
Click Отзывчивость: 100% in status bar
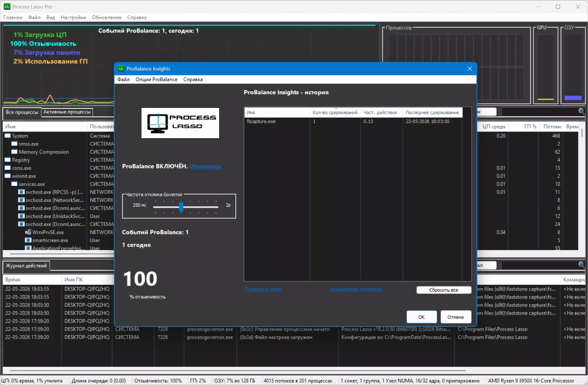pyautogui.click(x=158, y=380)
